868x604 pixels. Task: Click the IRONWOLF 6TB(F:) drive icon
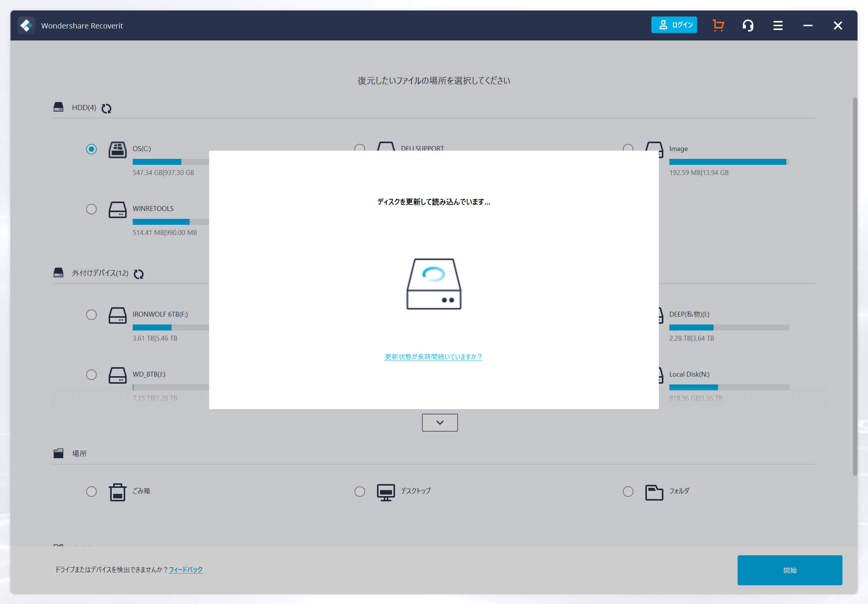click(118, 315)
